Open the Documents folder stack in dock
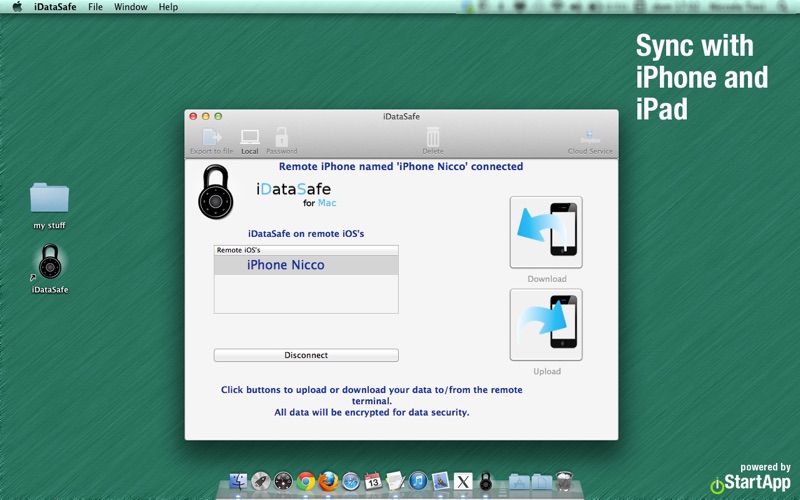This screenshot has width=800, height=500. [542, 482]
